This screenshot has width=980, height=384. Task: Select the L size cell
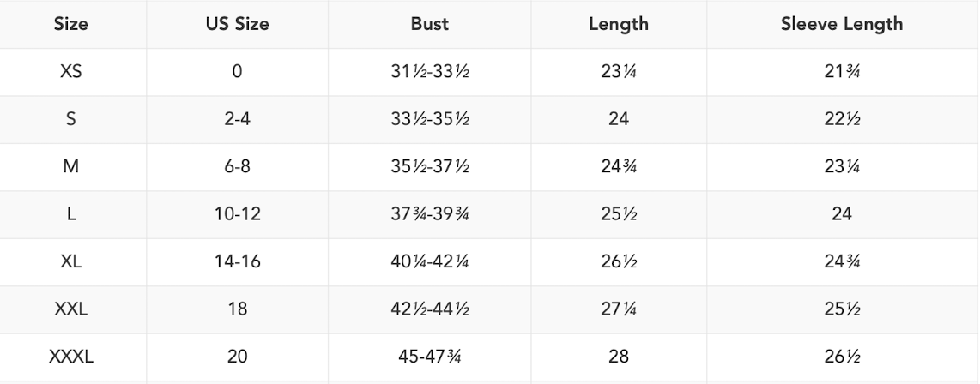pyautogui.click(x=71, y=215)
